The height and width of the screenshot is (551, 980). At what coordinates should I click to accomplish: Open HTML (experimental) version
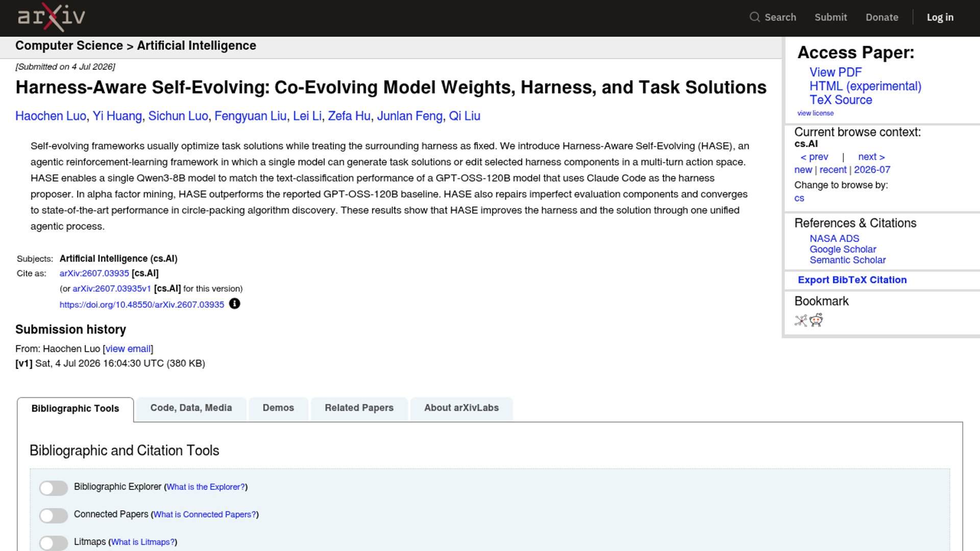click(865, 86)
